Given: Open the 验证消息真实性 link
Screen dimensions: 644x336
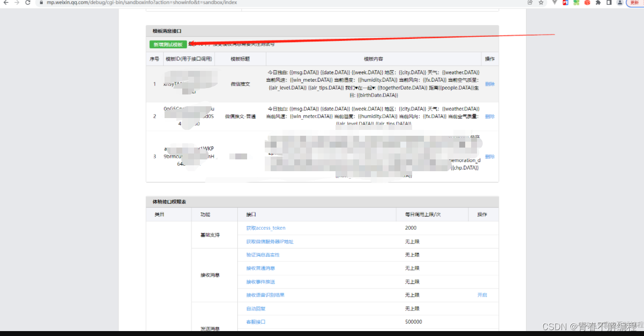Looking at the screenshot, I should pos(263,255).
